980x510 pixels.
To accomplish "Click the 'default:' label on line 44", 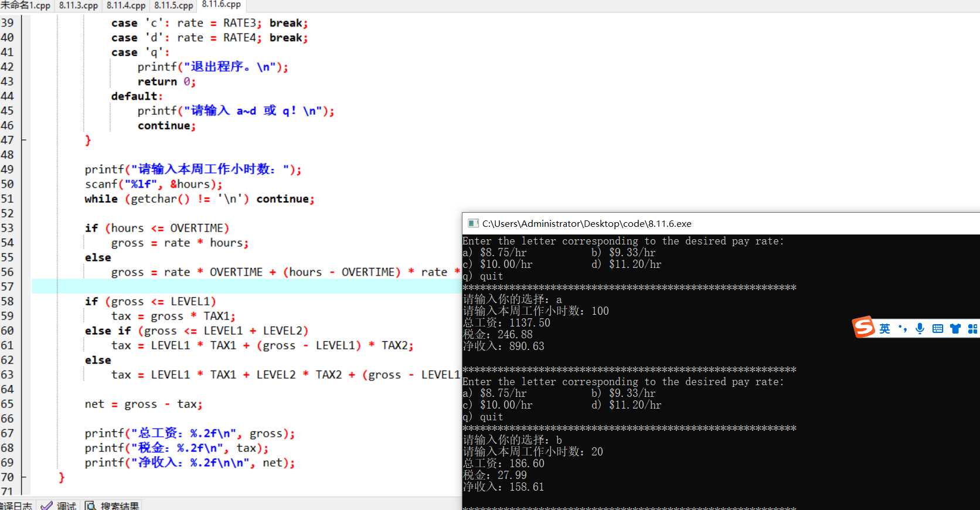I will [137, 96].
